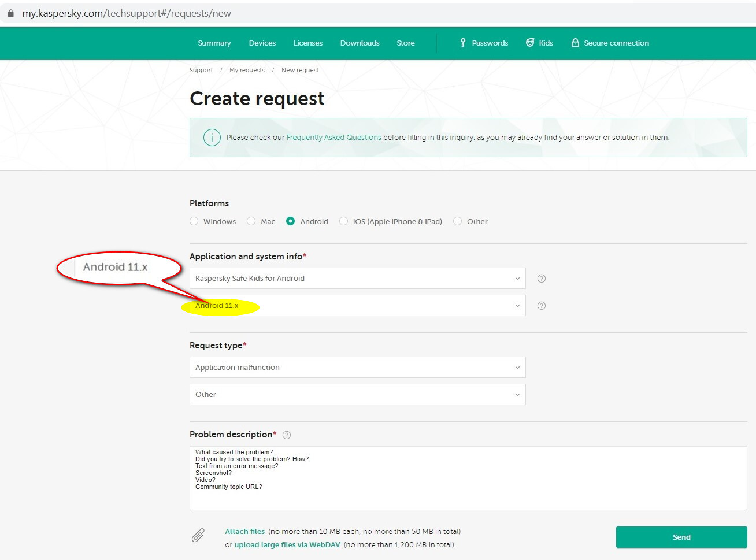This screenshot has height=560, width=756.
Task: Click the Support breadcrumb link
Action: (x=201, y=71)
